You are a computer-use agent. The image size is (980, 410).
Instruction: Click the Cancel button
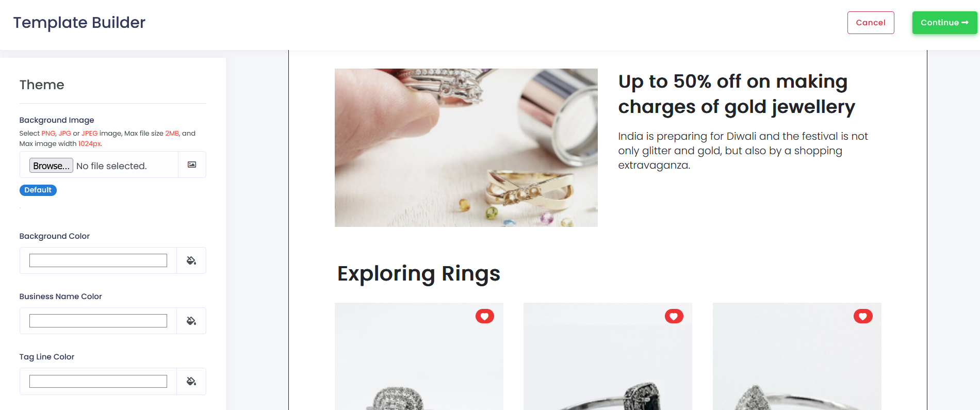coord(871,23)
